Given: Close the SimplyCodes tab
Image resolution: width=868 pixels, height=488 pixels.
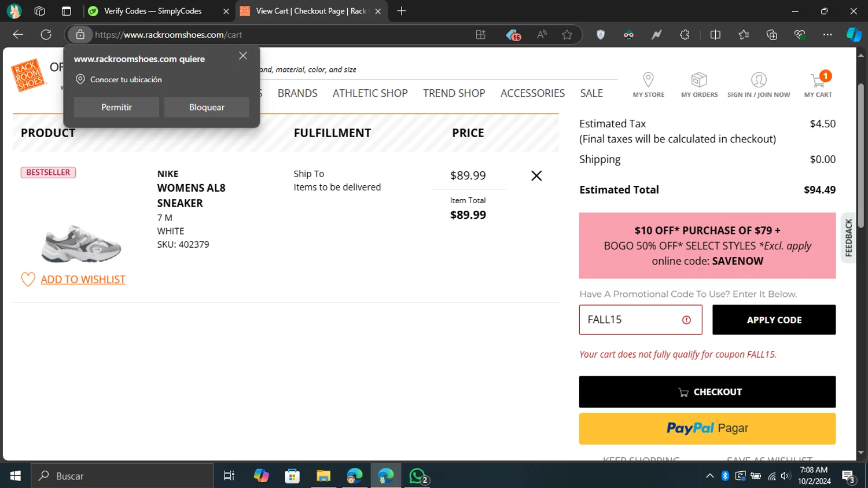Looking at the screenshot, I should (226, 11).
